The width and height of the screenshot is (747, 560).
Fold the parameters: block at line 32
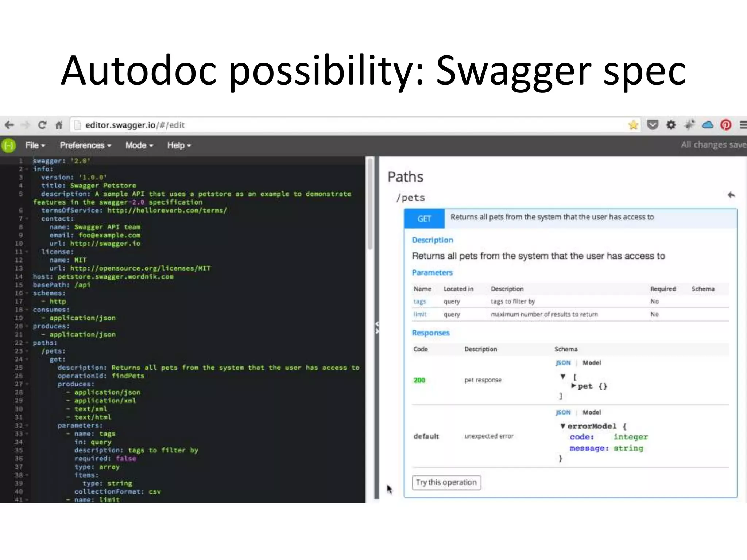26,425
